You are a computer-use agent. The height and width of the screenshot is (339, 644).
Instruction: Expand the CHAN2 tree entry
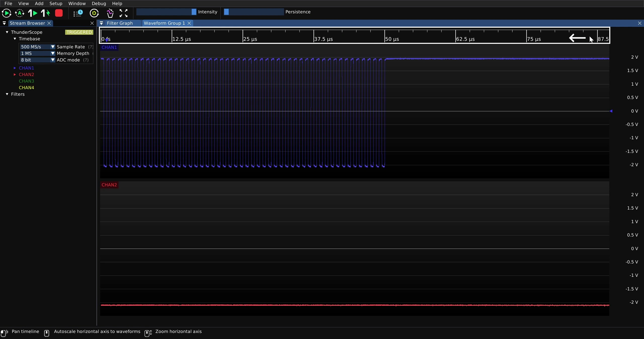(15, 75)
